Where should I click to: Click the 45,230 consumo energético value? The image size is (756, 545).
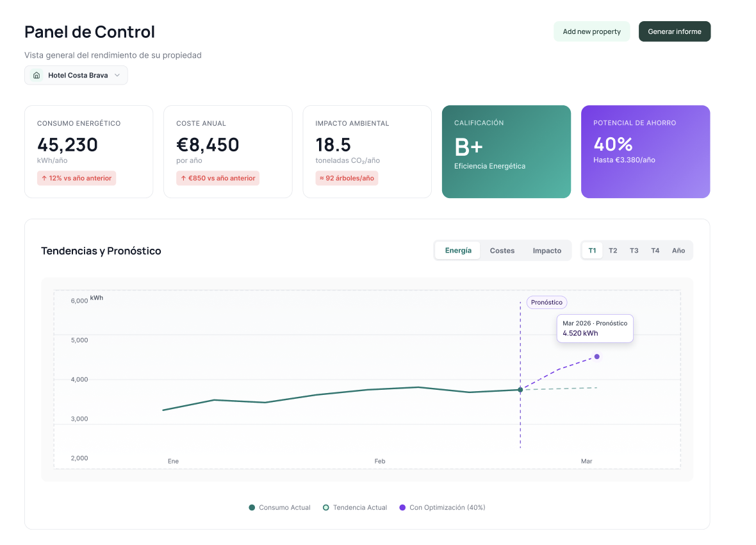67,145
